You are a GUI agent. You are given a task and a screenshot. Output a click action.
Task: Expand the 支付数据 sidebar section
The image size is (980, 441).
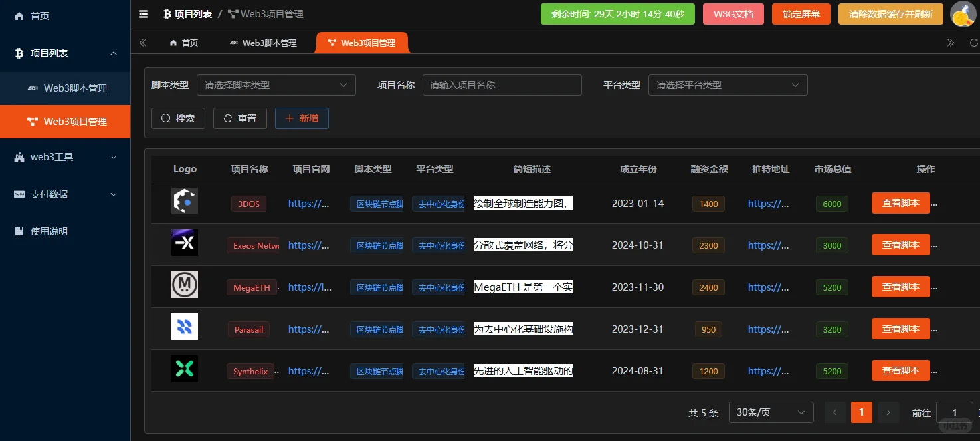(x=64, y=194)
